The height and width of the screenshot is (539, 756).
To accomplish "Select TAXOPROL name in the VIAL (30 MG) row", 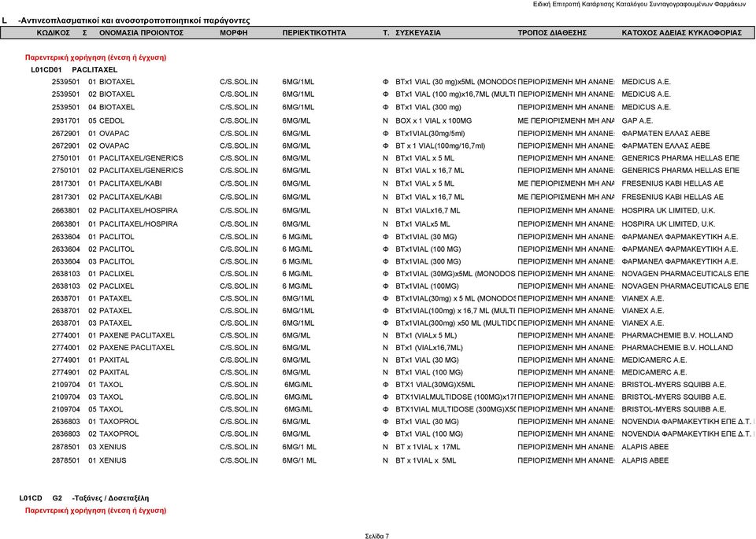I will tap(119, 422).
